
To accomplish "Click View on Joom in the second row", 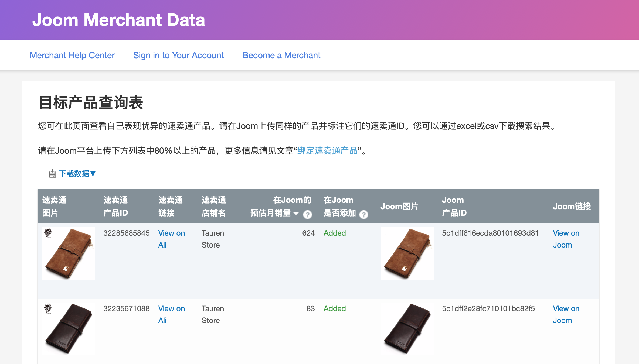I will 566,314.
